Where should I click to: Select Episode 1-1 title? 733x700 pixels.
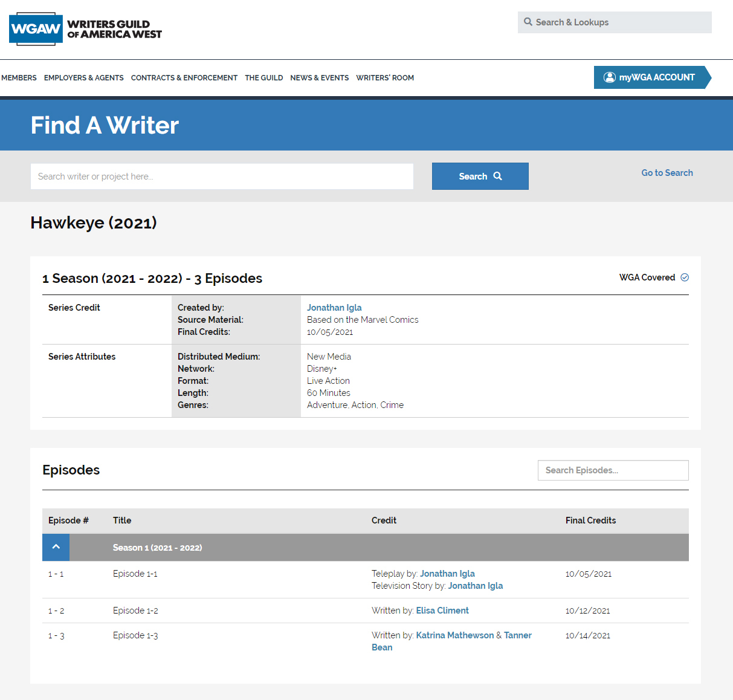click(x=135, y=574)
